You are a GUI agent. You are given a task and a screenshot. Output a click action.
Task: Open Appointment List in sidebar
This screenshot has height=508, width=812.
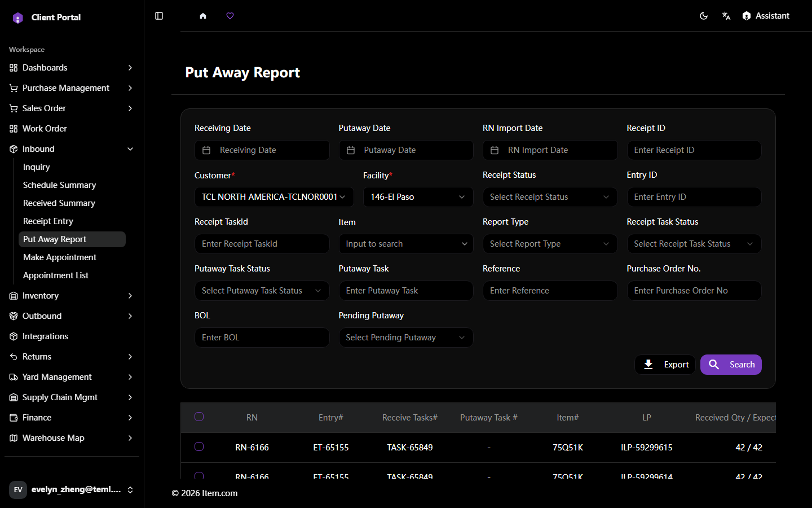click(x=72, y=275)
